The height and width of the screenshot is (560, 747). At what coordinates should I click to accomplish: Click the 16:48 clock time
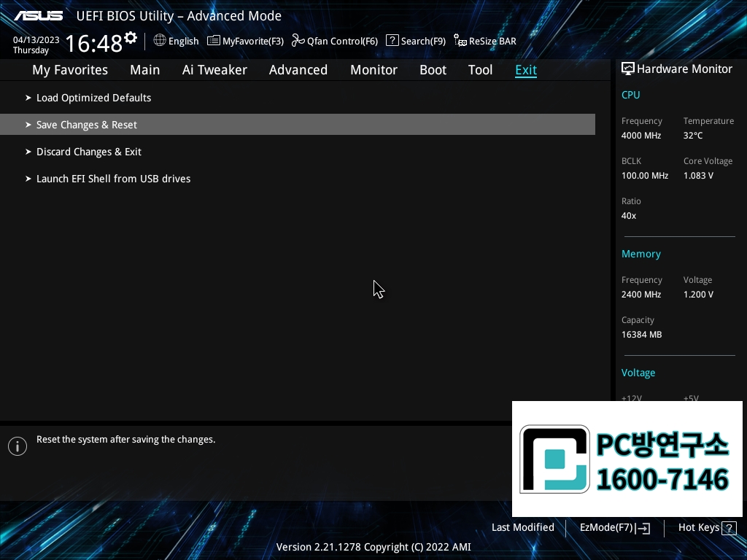94,43
